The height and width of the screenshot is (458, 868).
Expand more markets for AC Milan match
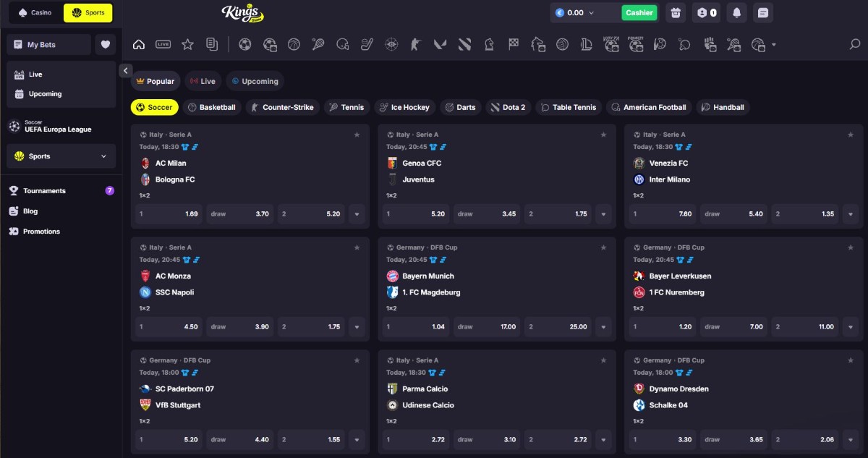[357, 214]
